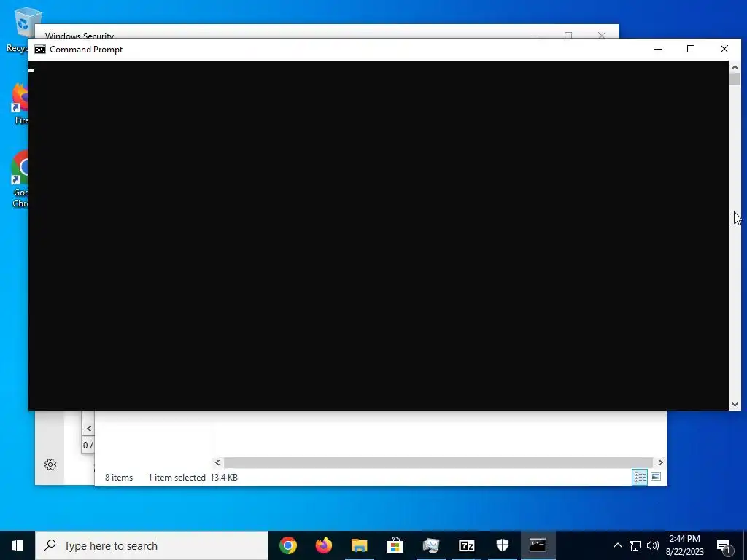Show hidden system tray icons
The height and width of the screenshot is (560, 747).
pos(617,545)
